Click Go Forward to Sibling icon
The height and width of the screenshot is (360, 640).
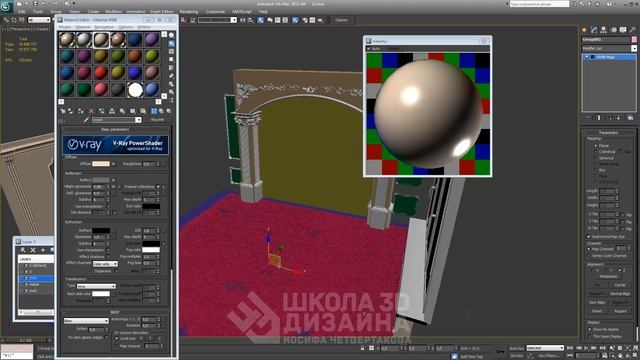pyautogui.click(x=169, y=111)
